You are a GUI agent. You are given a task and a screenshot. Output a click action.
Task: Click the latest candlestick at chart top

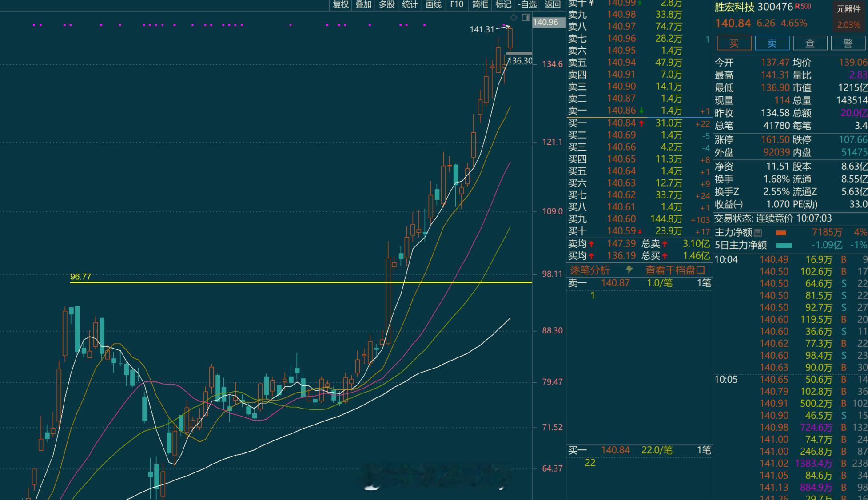[x=510, y=38]
